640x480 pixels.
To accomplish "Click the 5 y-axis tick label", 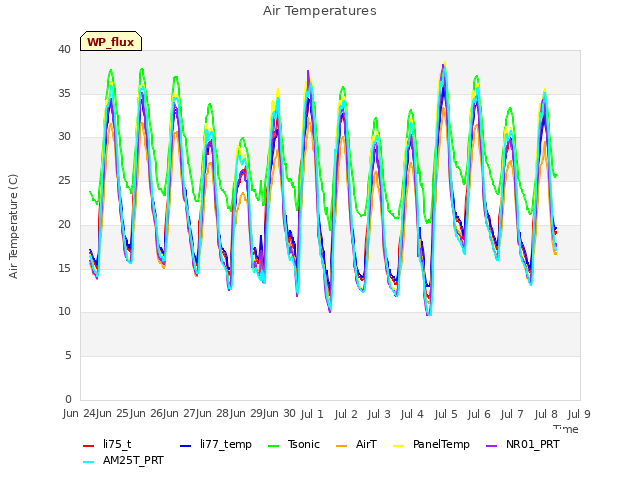I will 68,356.
